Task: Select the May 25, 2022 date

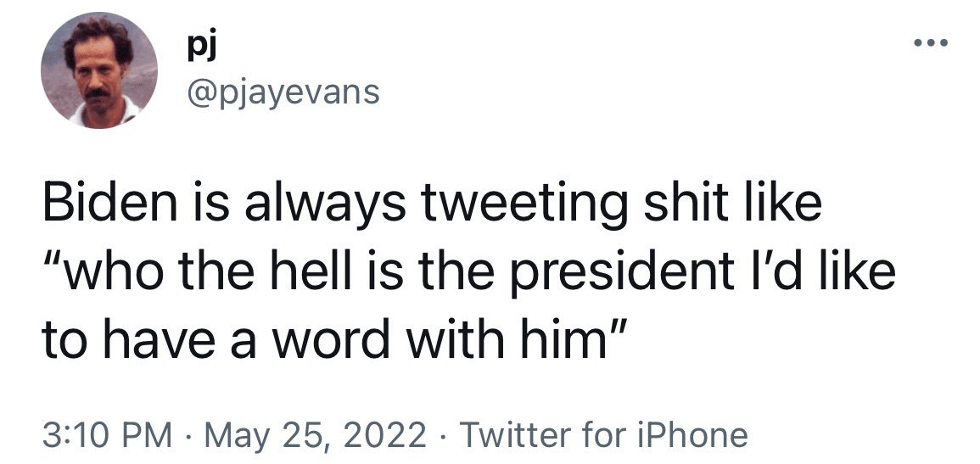Action: tap(316, 434)
